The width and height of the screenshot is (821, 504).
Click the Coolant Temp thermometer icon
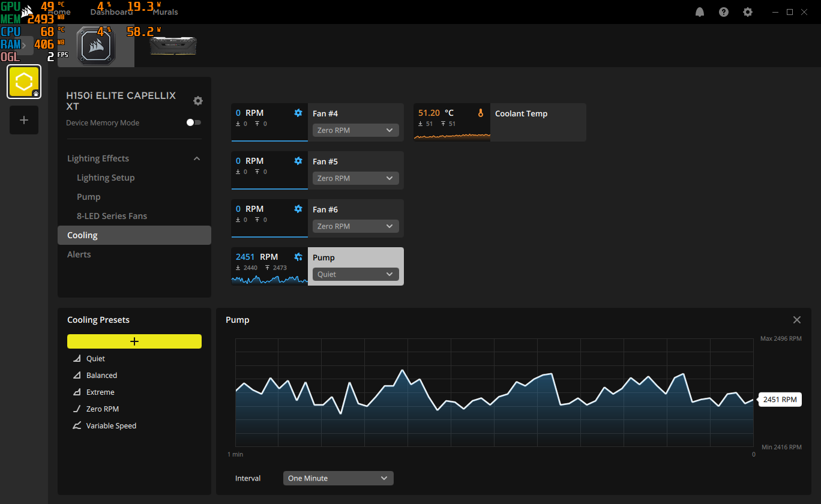coord(481,113)
